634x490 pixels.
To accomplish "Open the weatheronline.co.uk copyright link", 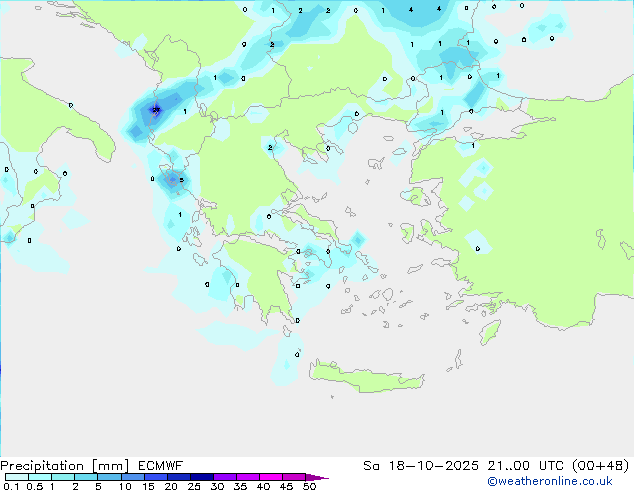I will pyautogui.click(x=549, y=481).
